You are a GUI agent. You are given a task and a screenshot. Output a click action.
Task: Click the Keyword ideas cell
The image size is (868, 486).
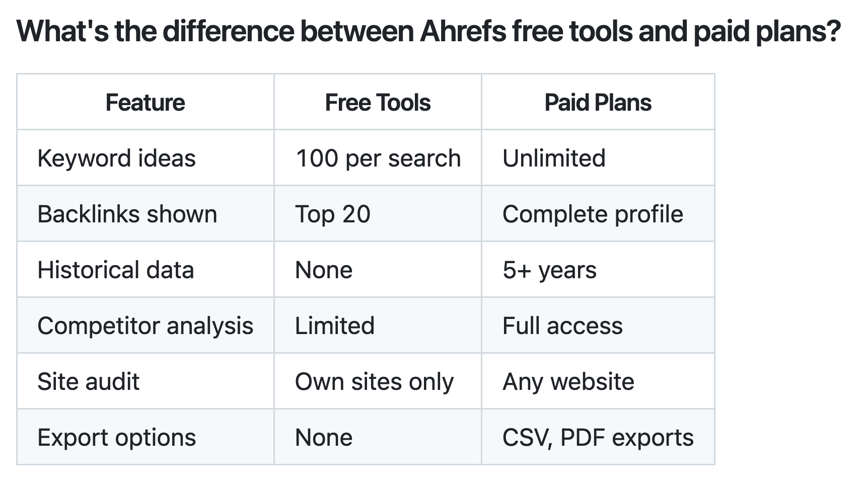tap(146, 158)
